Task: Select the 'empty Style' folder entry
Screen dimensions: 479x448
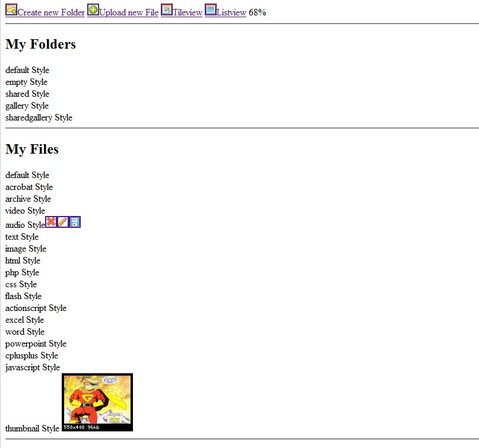Action: 26,82
